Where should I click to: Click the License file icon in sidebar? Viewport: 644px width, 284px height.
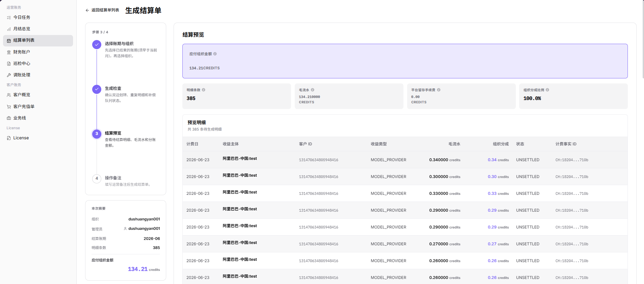(9, 138)
